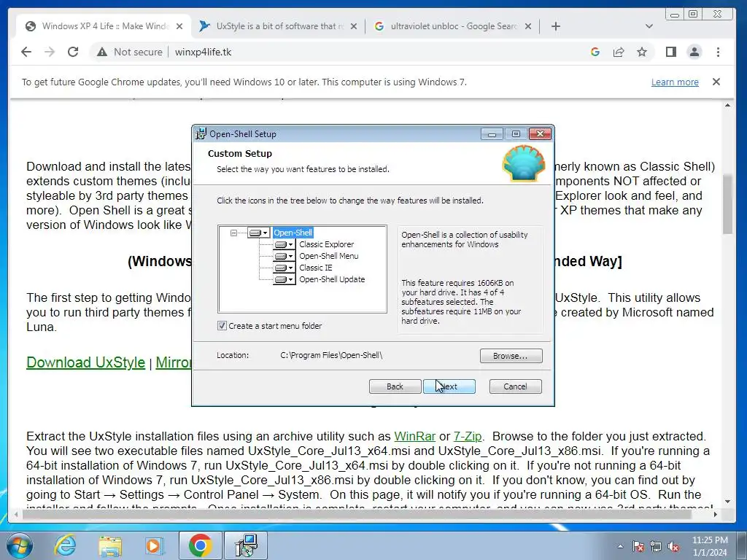Click the horizontal scrollbar right arrow
Viewport: 747px width, 560px height.
tap(715, 514)
